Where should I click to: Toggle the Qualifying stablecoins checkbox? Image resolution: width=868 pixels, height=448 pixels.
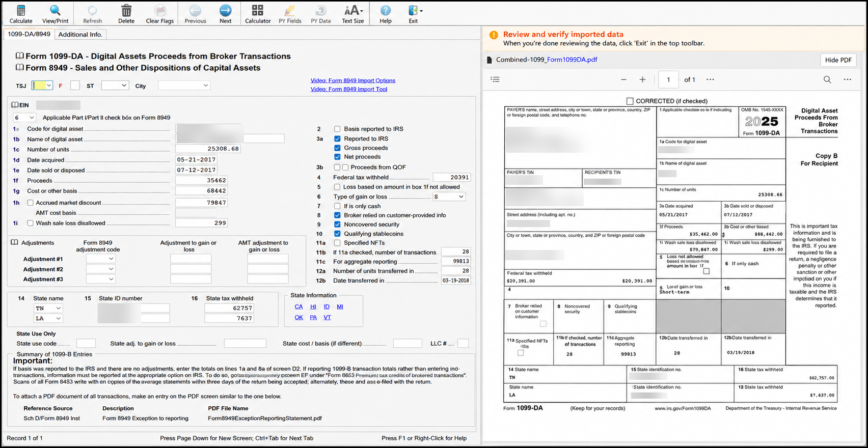[x=337, y=234]
